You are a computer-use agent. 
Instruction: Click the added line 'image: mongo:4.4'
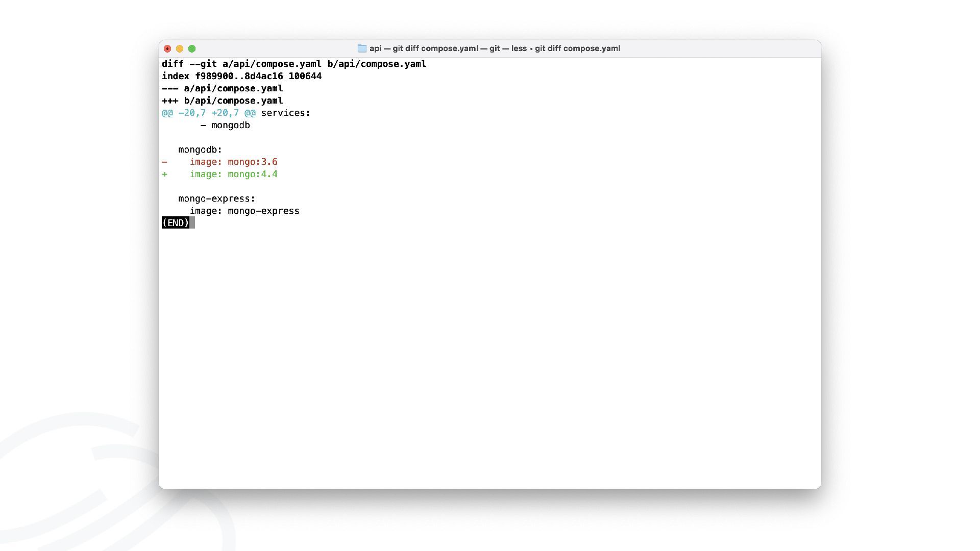click(x=219, y=174)
